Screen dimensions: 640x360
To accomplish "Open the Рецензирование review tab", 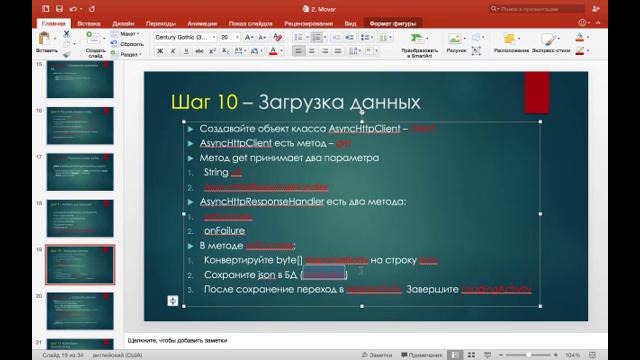I will [x=309, y=23].
